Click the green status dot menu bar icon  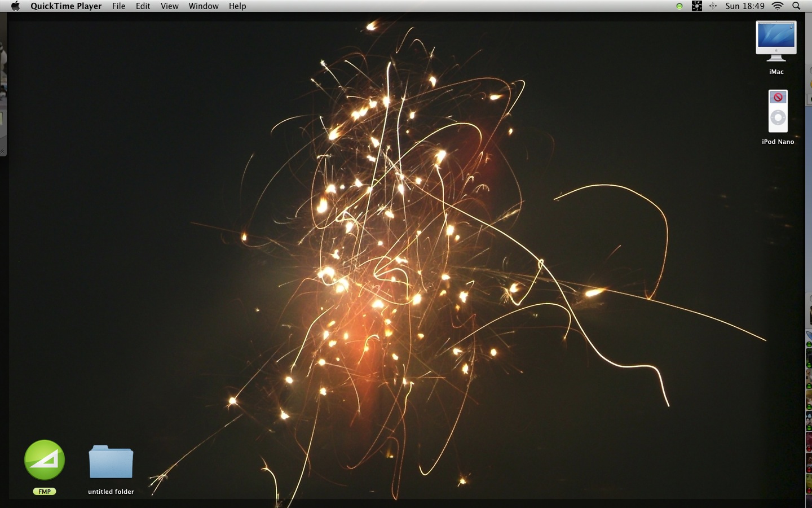point(679,6)
